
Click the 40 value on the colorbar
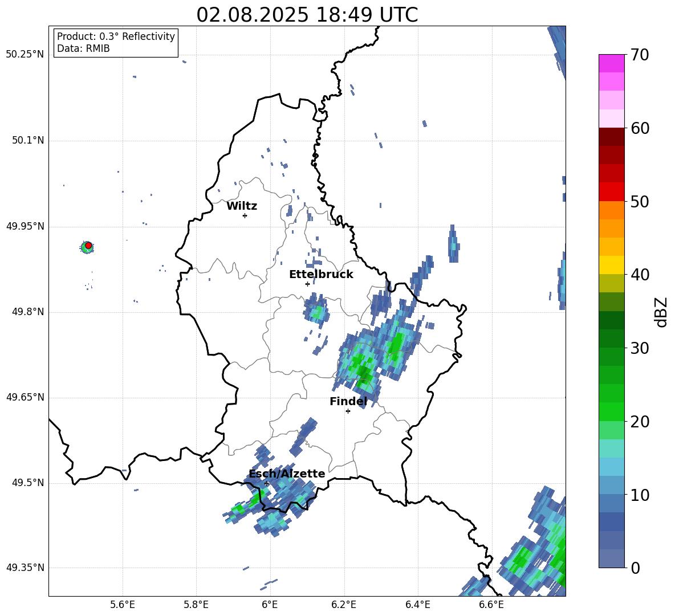click(640, 275)
